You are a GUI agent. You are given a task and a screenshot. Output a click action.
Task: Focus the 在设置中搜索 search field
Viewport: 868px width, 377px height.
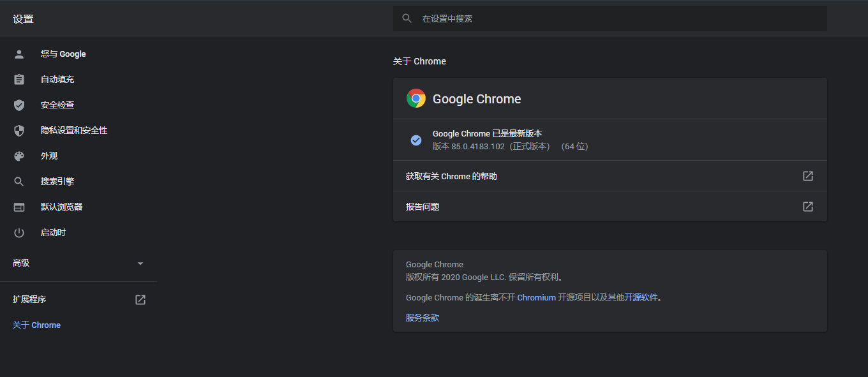[x=610, y=18]
